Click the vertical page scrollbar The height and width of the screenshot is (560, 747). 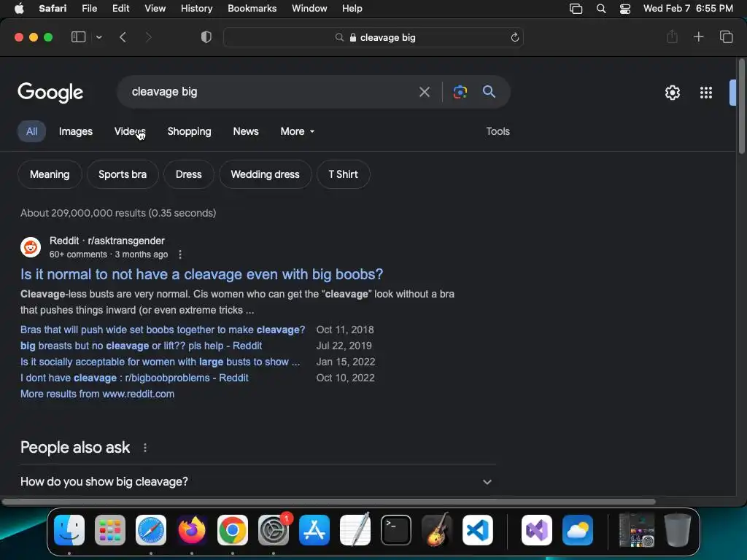pyautogui.click(x=741, y=106)
